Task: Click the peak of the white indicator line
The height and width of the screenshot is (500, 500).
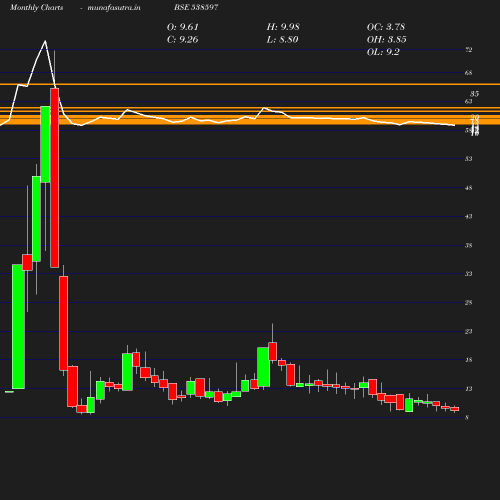Action: point(45,41)
